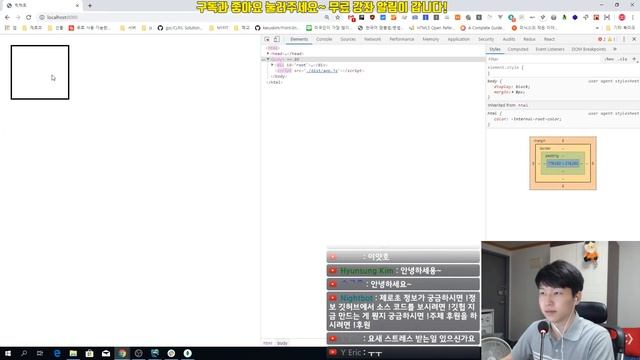Screen dimensions: 640x360
Task: Switch to the Sources tab
Action: coord(348,39)
